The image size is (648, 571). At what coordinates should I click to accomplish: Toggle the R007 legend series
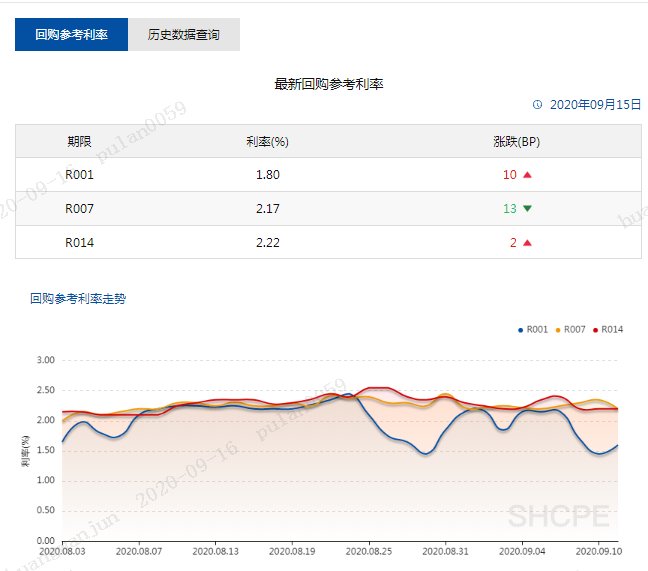click(x=570, y=329)
